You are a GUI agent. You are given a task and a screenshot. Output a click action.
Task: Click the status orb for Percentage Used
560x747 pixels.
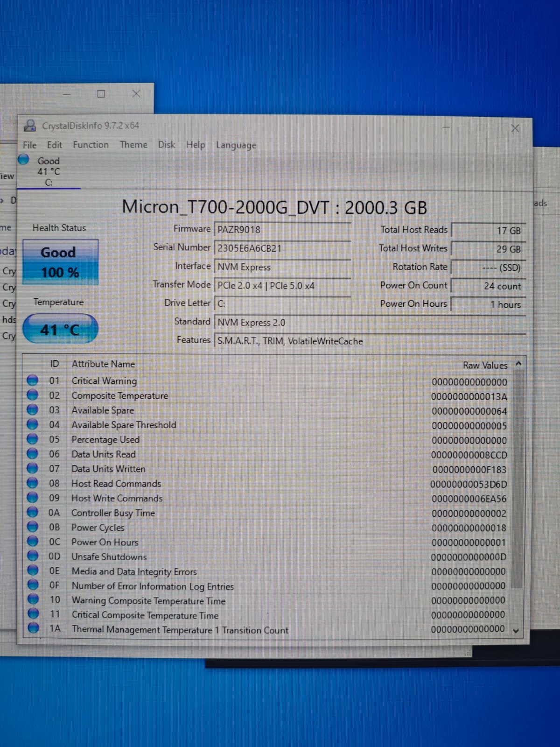(x=32, y=439)
